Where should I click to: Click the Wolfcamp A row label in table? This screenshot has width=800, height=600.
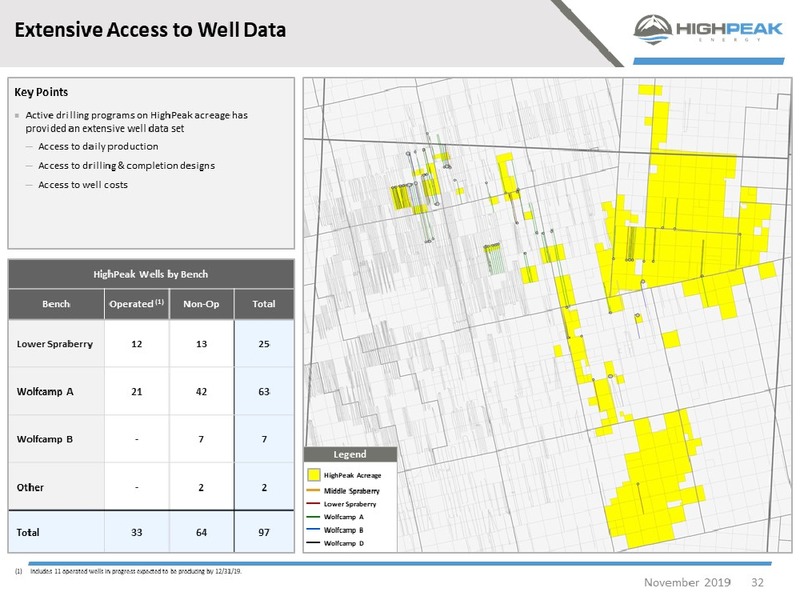coord(45,392)
